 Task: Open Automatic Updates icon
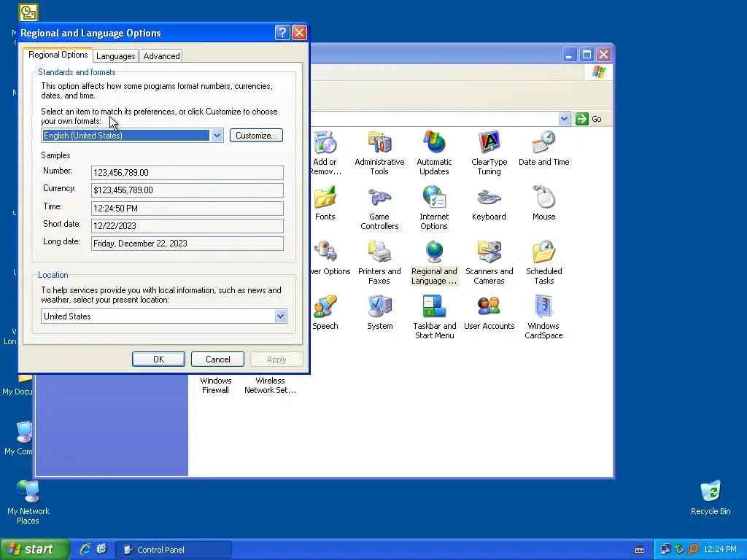tap(434, 142)
